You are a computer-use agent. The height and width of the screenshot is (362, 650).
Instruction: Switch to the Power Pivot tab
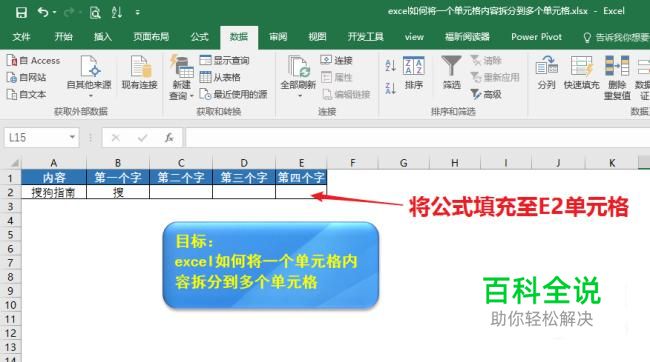[536, 37]
